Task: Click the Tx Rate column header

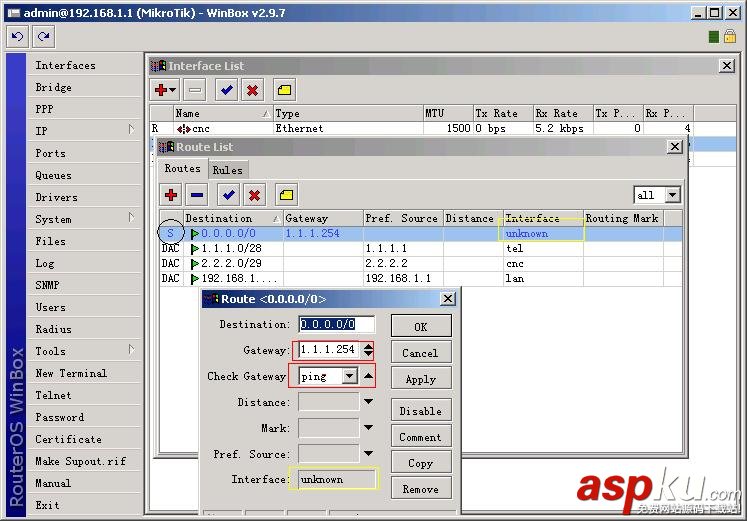Action: coord(503,113)
